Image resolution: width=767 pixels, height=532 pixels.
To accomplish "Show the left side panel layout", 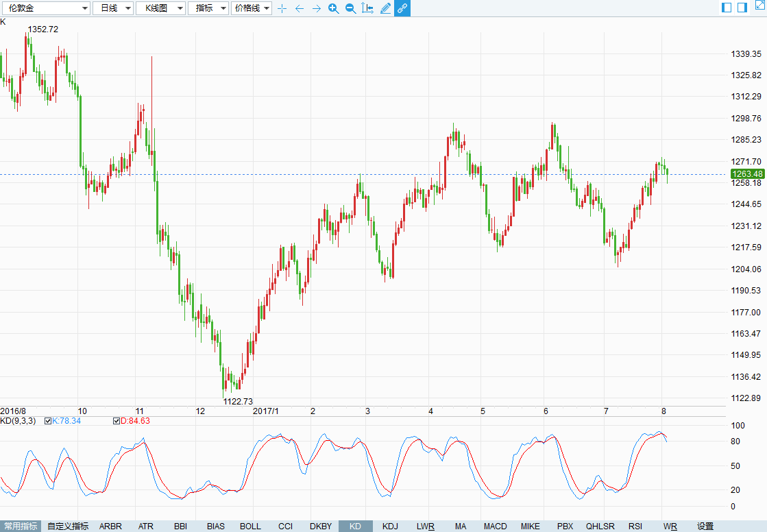I will tap(727, 8).
